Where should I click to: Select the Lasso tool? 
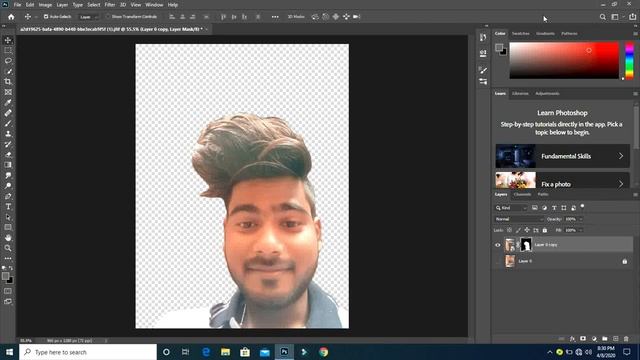[8, 61]
